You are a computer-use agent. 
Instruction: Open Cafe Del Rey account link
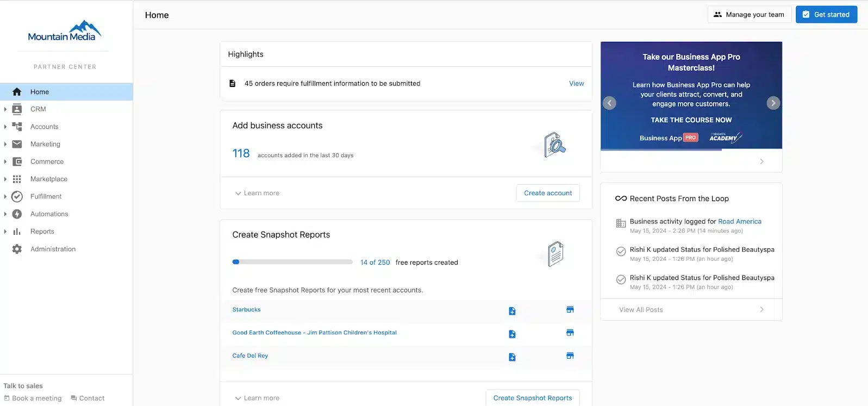[250, 355]
